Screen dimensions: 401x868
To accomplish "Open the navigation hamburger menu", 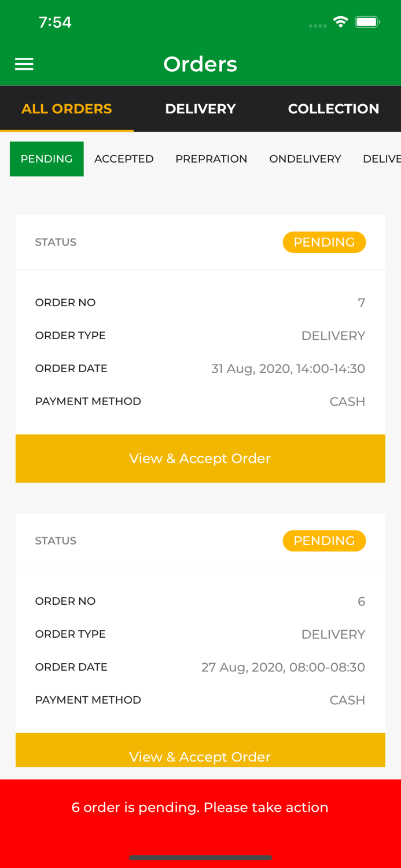I will (24, 64).
